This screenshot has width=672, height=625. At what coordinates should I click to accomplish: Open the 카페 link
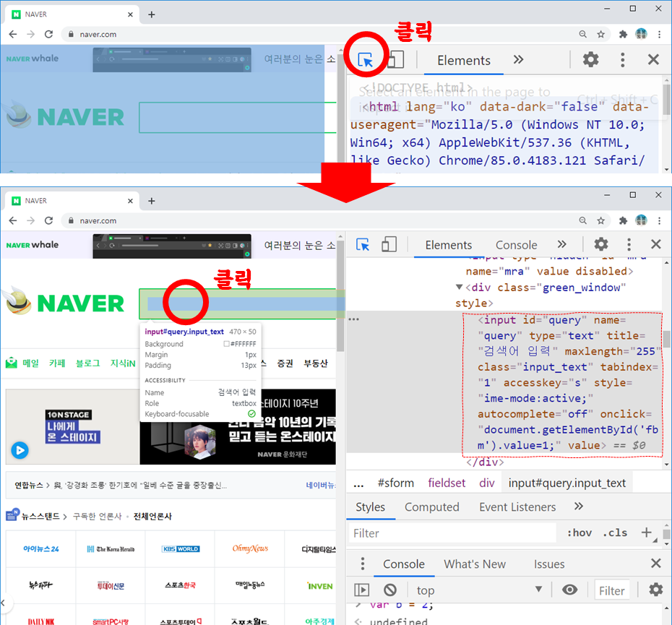[57, 363]
